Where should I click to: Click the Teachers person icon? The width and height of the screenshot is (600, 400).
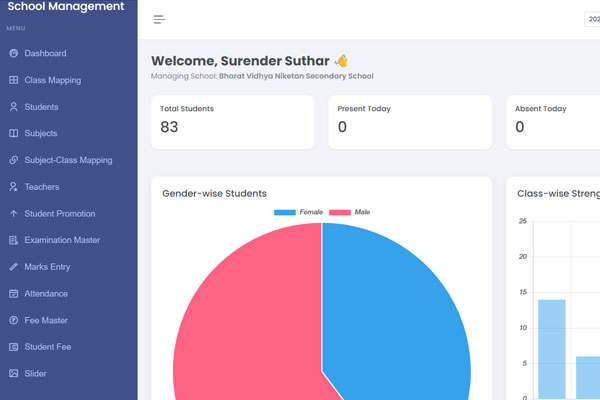coord(14,187)
